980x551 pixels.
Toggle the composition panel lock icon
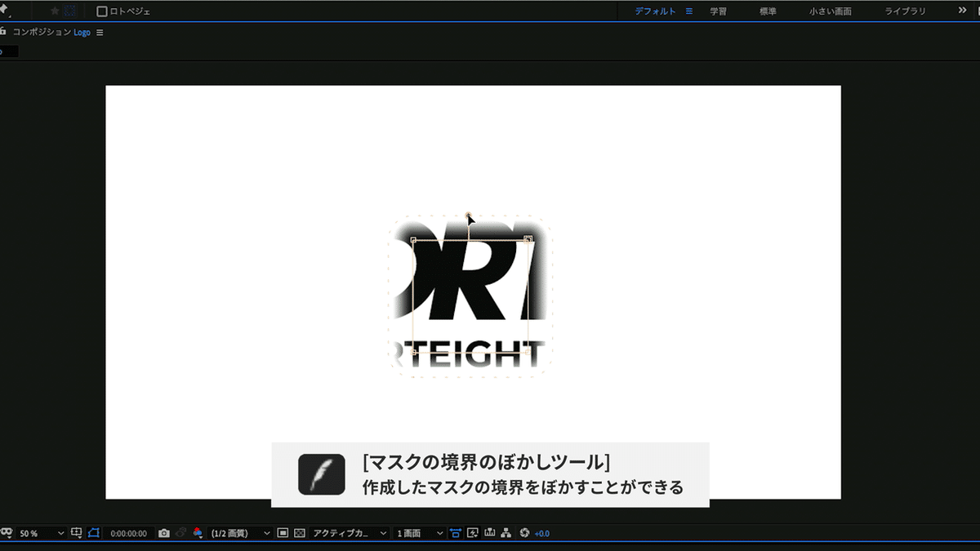click(x=3, y=32)
